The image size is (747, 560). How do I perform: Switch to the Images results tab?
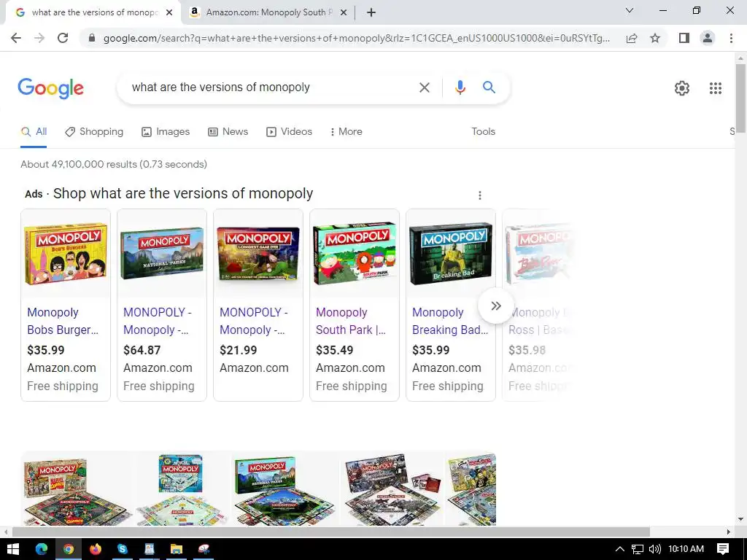click(x=166, y=132)
